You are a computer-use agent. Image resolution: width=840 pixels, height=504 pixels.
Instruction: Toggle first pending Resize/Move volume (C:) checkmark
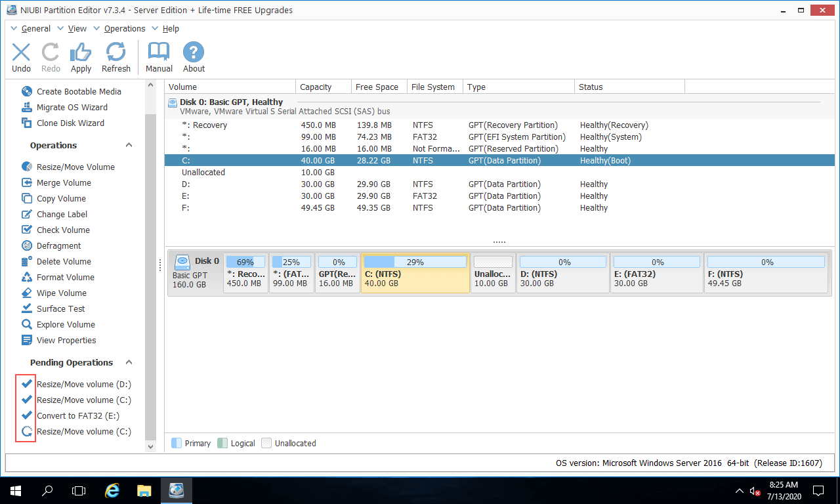(x=27, y=400)
